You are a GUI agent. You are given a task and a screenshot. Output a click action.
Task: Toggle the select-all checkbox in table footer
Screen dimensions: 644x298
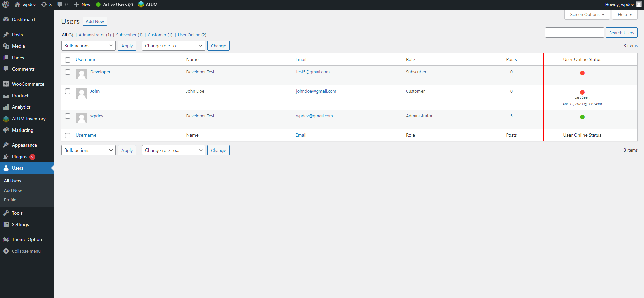click(x=68, y=136)
